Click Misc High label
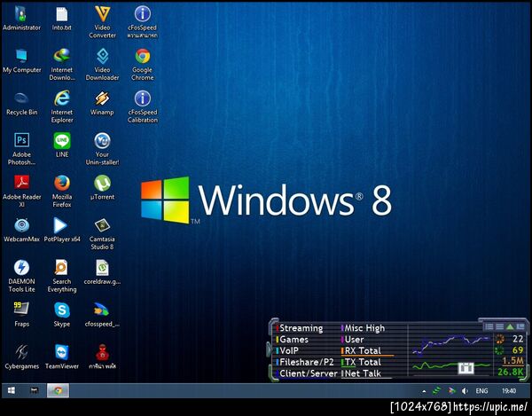532x416 pixels. (x=364, y=328)
